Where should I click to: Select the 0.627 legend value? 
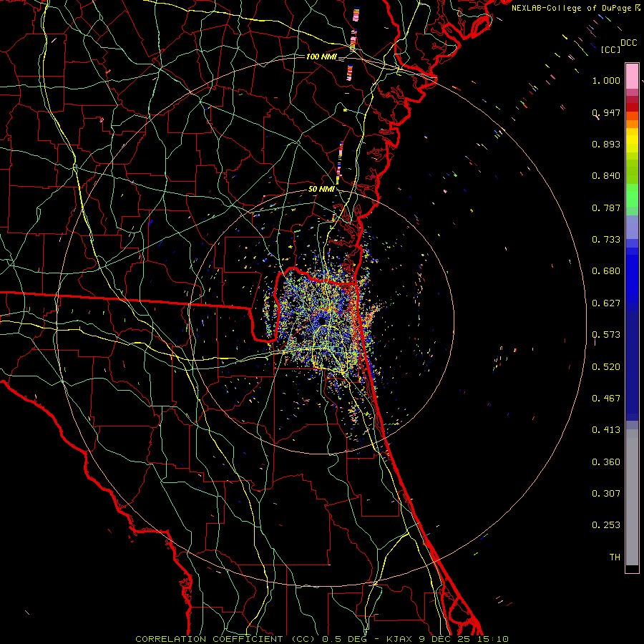click(x=606, y=303)
